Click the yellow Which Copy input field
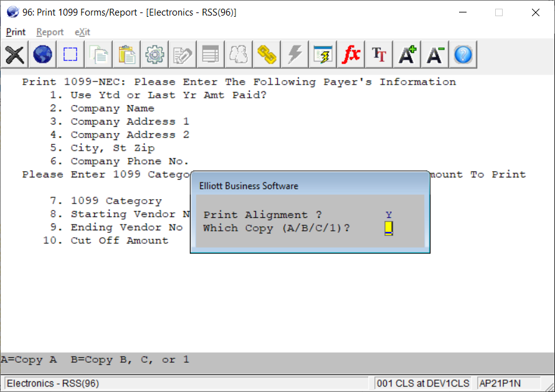555x392 pixels. tap(389, 228)
